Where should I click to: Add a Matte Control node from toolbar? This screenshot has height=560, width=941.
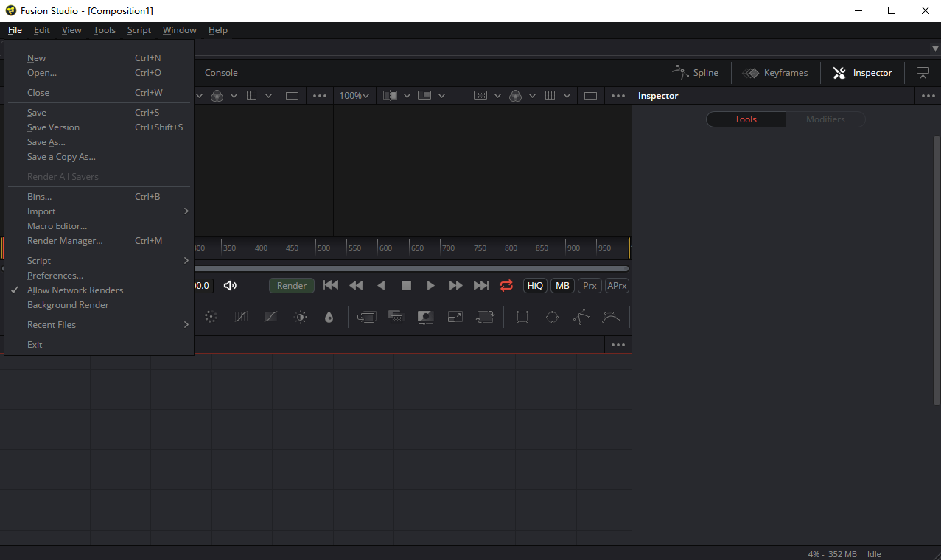425,317
